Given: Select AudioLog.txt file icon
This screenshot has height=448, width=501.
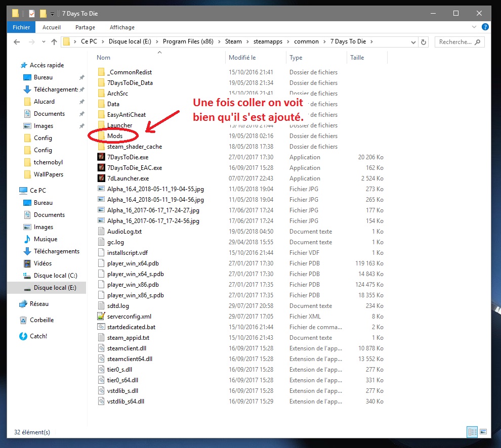Looking at the screenshot, I should tap(101, 231).
